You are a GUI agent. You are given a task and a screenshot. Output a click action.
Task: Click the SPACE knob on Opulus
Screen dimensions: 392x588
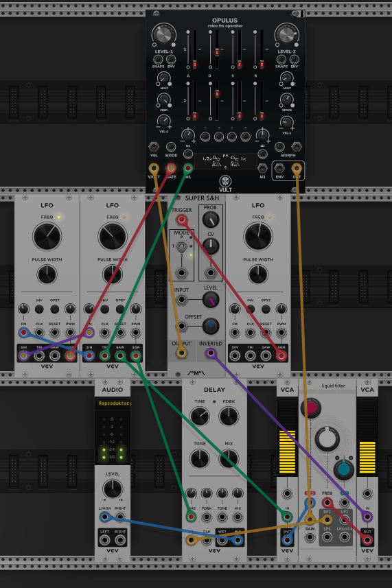click(x=286, y=99)
